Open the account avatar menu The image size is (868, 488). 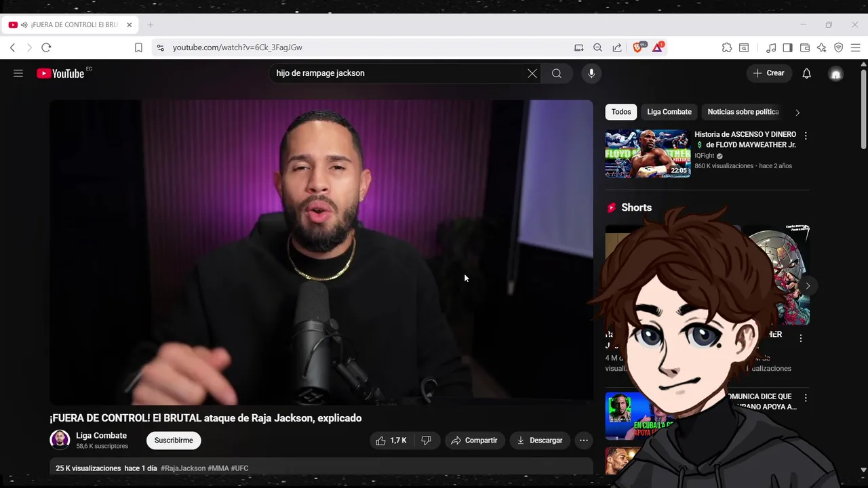point(836,74)
